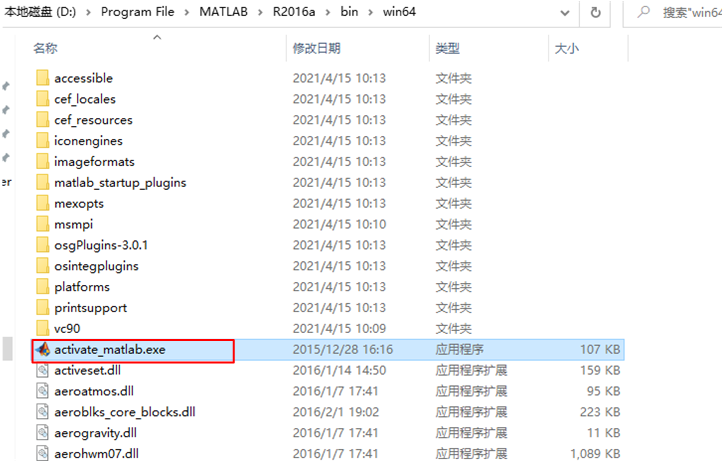Click the refresh button beside address bar
The image size is (725, 462).
[x=596, y=12]
